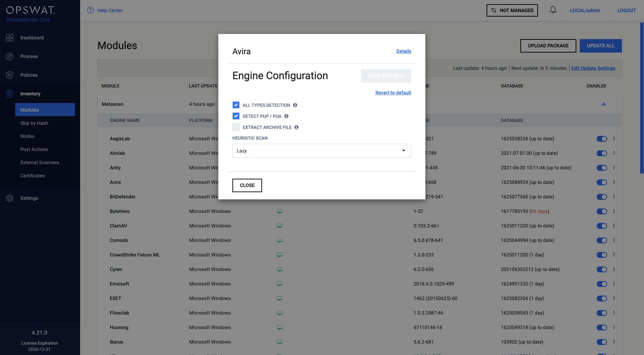Open the Avira Details link
This screenshot has width=644, height=355.
click(x=403, y=51)
